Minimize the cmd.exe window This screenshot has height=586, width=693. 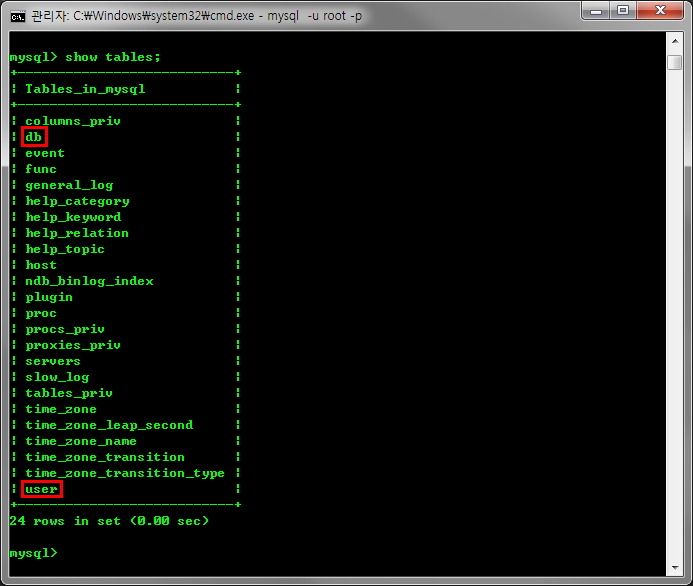pyautogui.click(x=595, y=11)
